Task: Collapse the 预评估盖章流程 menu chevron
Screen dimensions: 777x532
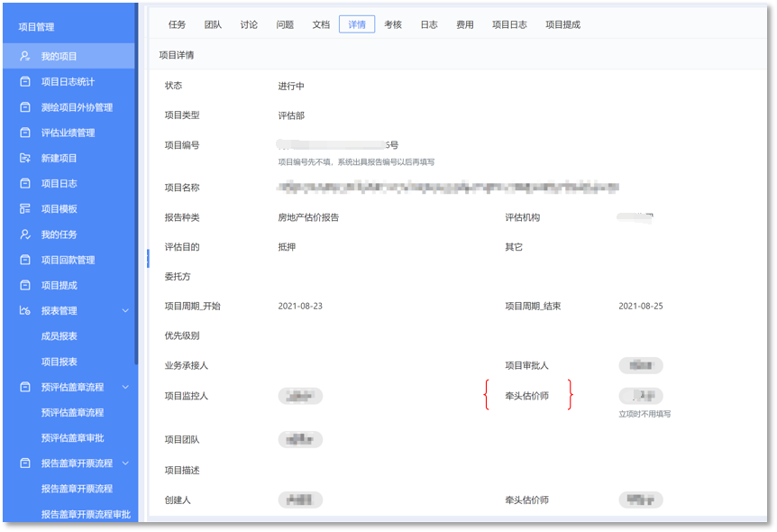Action: (x=125, y=387)
